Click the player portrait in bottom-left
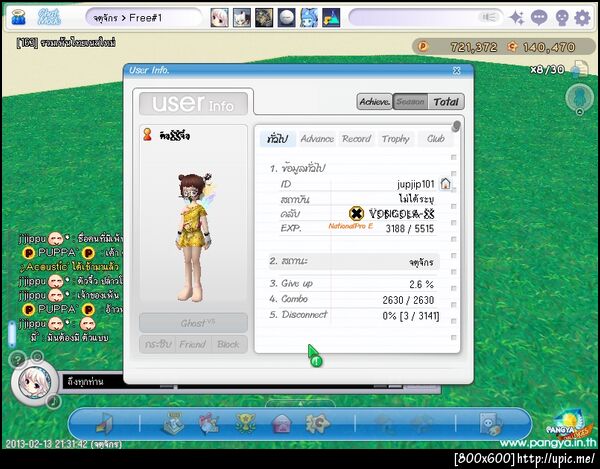The image size is (600, 469). (34, 382)
